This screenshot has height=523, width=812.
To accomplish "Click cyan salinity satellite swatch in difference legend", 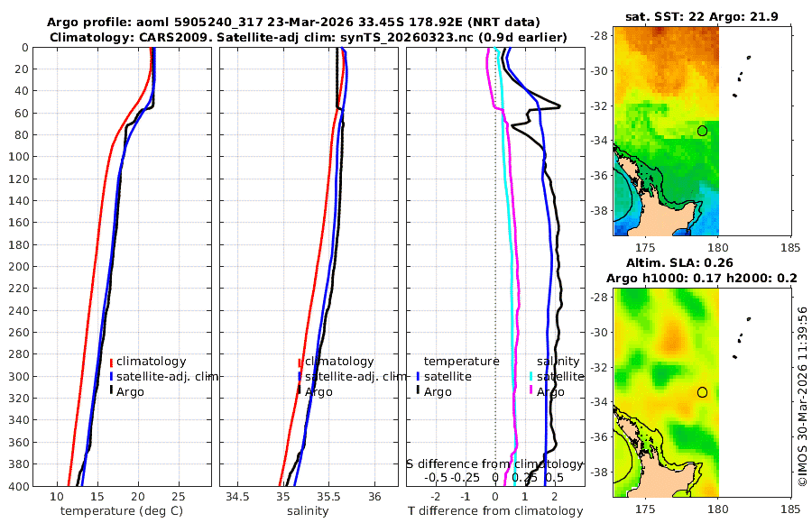I will pos(531,377).
